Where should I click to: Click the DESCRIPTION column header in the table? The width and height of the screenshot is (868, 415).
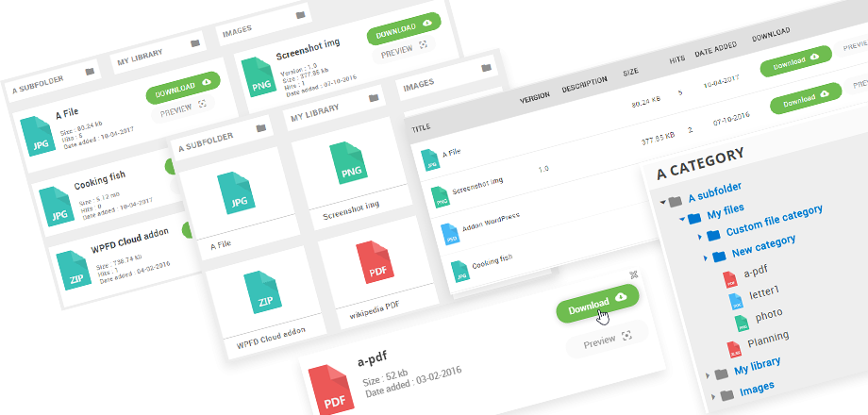click(584, 84)
